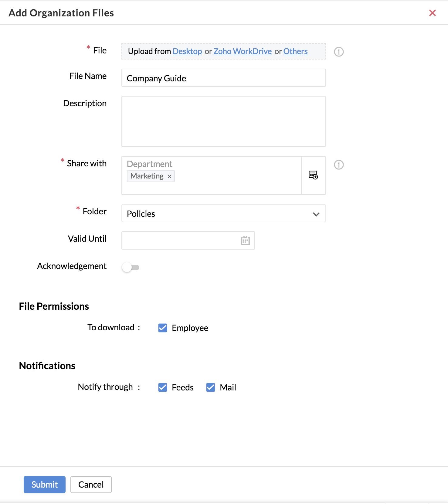448x504 pixels.
Task: Click the Folder dropdown chevron arrow
Action: tap(316, 214)
